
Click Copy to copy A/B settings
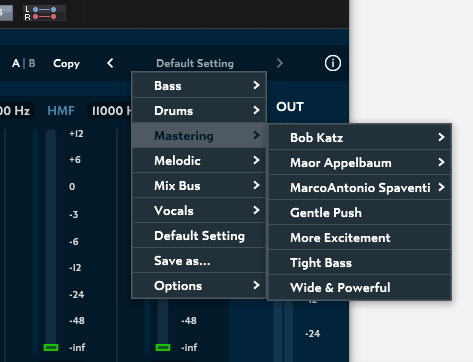[x=66, y=63]
